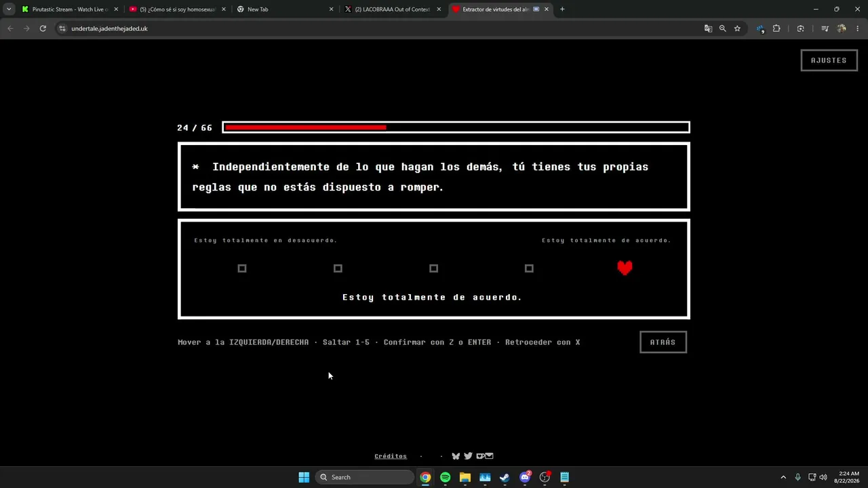The image size is (868, 488).
Task: Open the media controls music-note icon
Action: 825,28
